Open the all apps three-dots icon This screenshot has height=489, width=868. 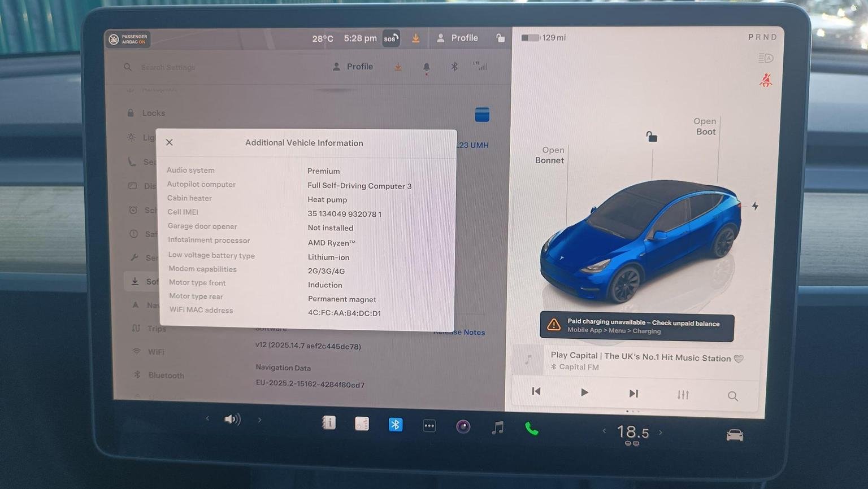pyautogui.click(x=429, y=426)
